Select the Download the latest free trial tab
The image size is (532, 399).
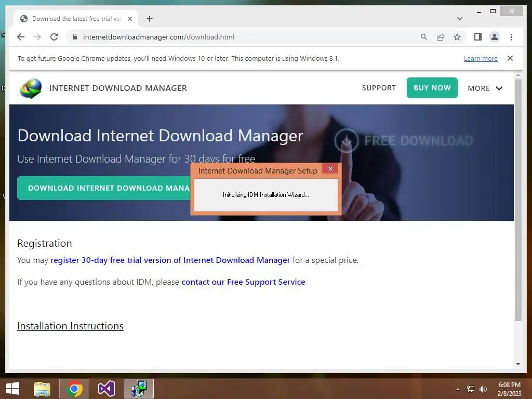(x=76, y=19)
